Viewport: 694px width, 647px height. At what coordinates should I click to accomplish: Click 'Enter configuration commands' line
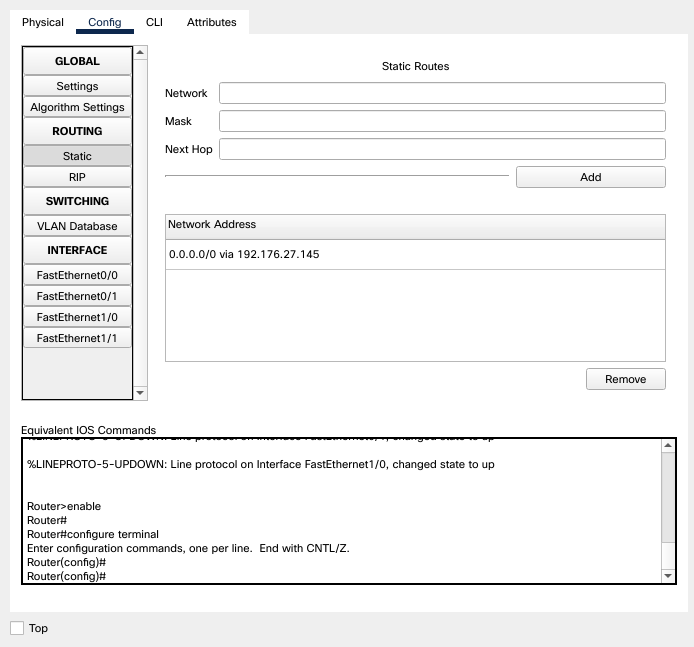point(188,548)
